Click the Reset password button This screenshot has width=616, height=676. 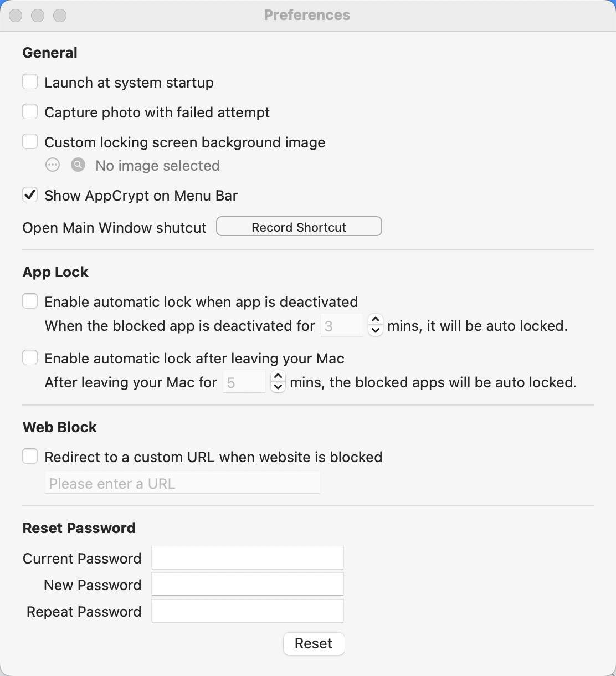tap(314, 643)
